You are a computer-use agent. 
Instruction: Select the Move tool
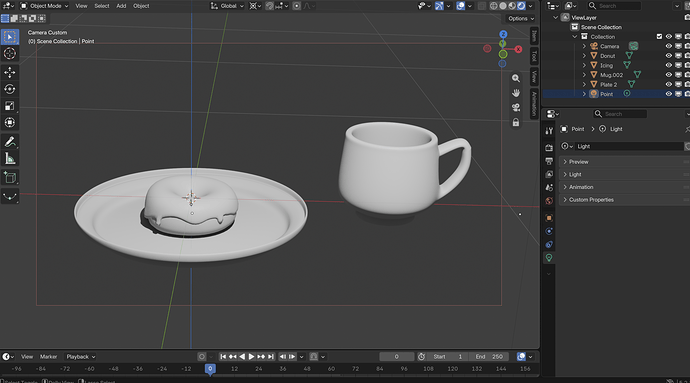pyautogui.click(x=10, y=72)
